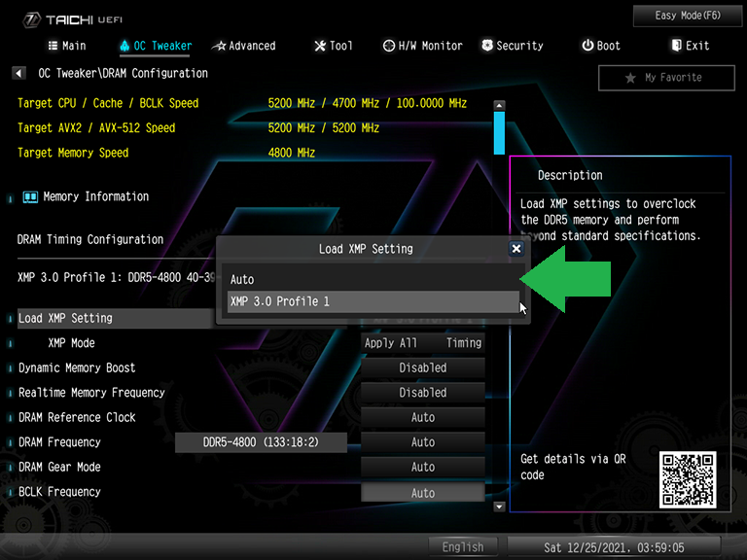Select Realtime Memory Frequency label
This screenshot has width=747, height=560.
tap(91, 393)
